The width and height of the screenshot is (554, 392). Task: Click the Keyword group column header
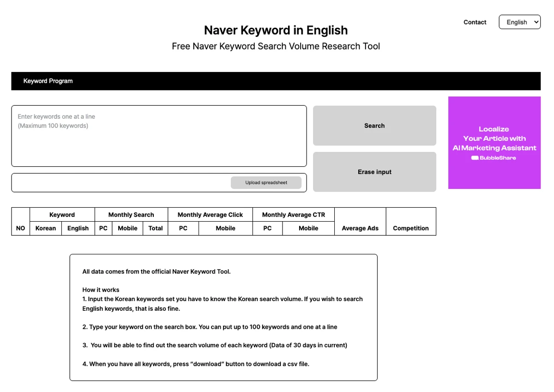click(62, 215)
